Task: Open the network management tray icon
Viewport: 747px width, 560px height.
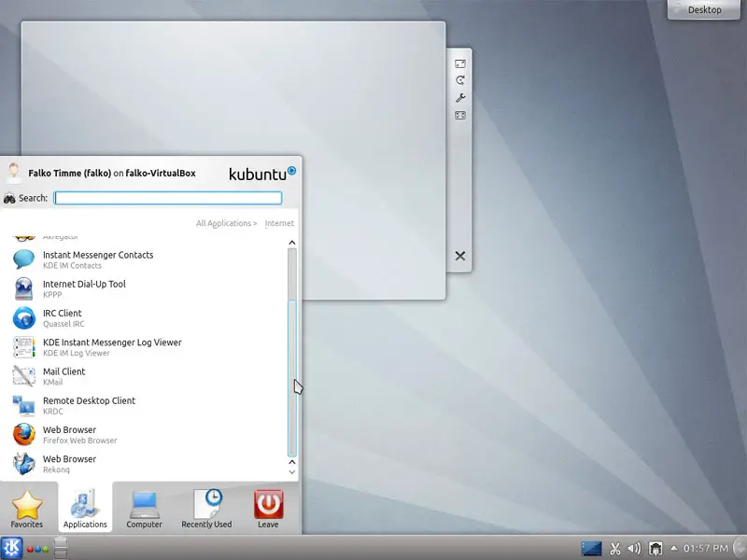Action: tap(655, 549)
